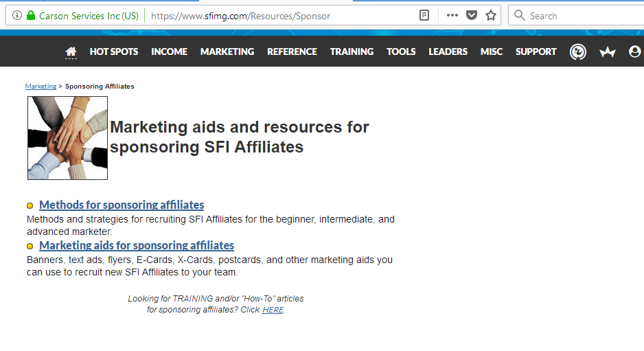Click the site information icon in address bar

click(17, 16)
